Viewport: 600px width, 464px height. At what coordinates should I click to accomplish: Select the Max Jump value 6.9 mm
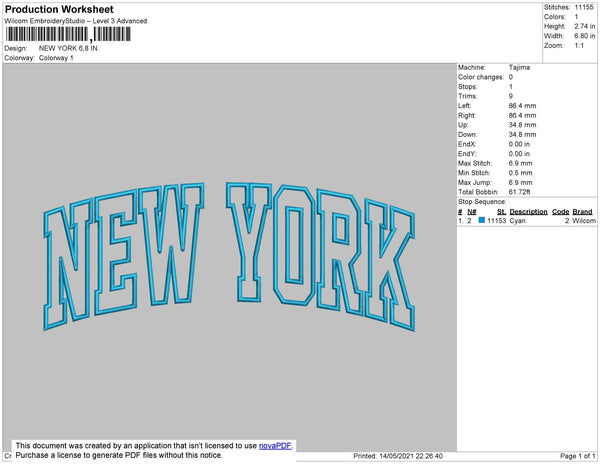point(520,182)
